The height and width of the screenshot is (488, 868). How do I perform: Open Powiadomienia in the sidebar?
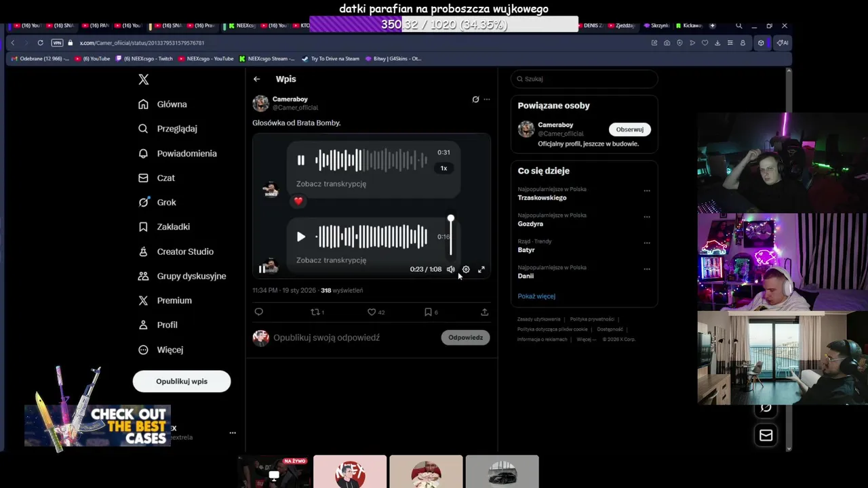177,153
